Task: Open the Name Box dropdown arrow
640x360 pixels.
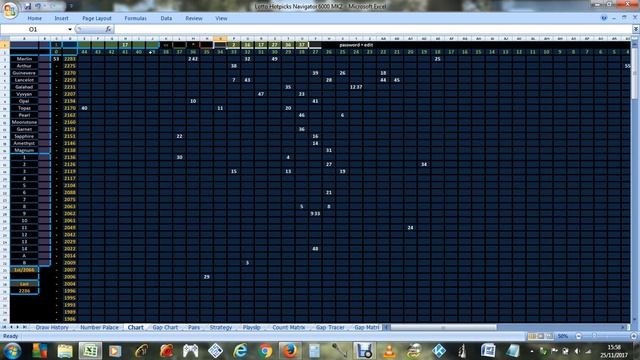Action: click(x=70, y=29)
